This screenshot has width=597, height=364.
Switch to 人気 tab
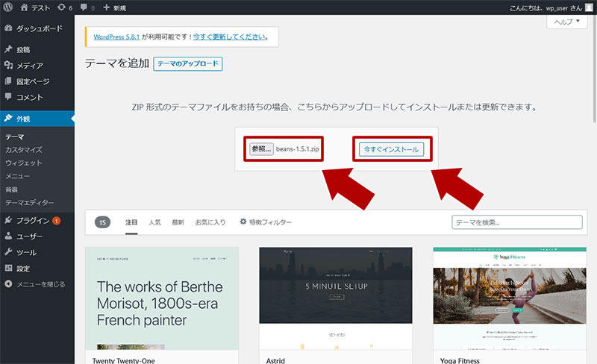(155, 222)
